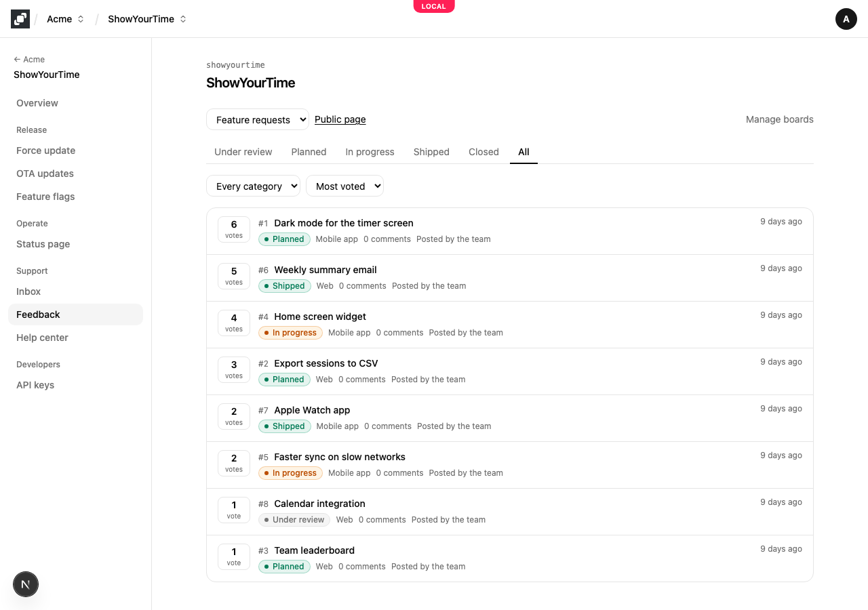Click Manage boards

[x=780, y=119]
